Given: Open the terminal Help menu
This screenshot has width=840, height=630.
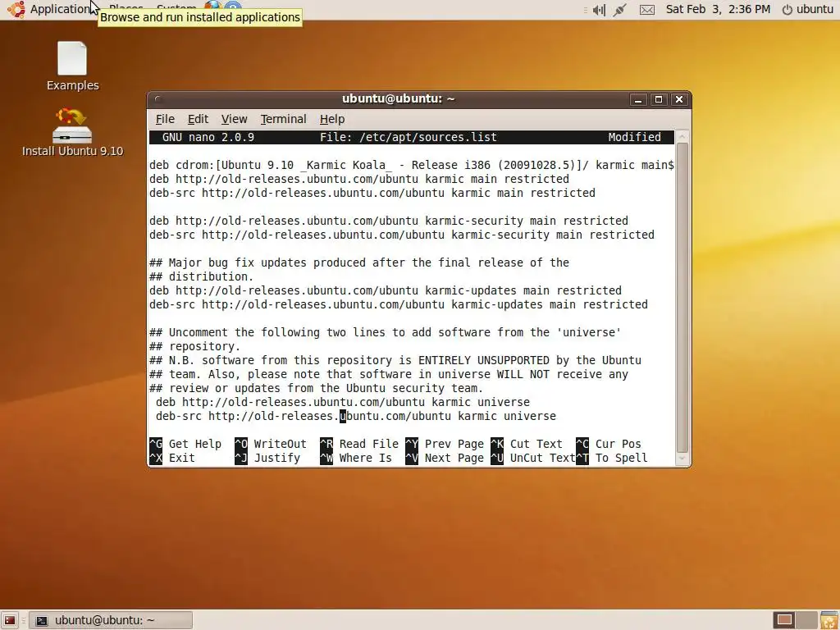Looking at the screenshot, I should (x=332, y=119).
